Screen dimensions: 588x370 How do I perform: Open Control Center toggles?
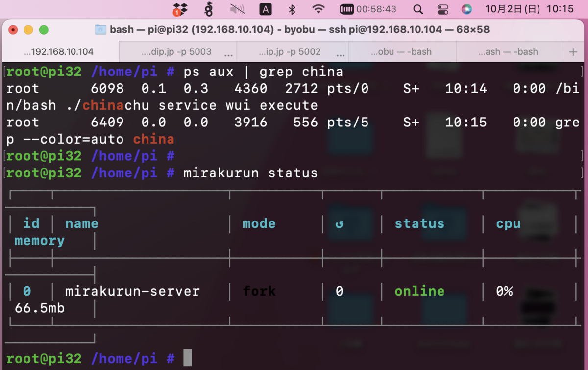[x=443, y=9]
